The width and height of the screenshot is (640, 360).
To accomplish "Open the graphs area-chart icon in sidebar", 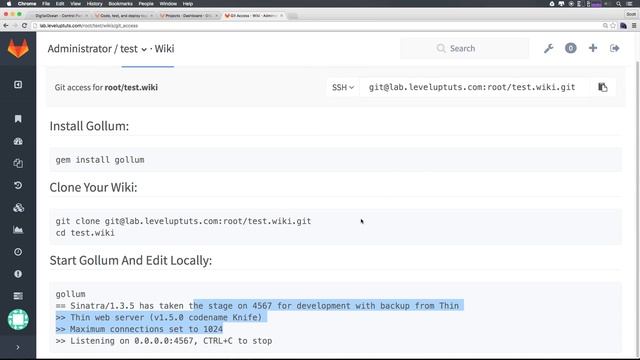I will click(x=18, y=230).
